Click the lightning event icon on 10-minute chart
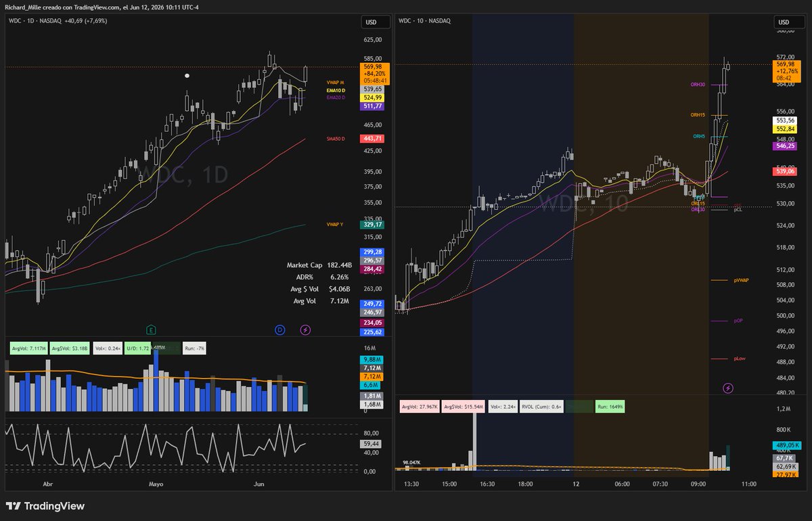The image size is (812, 521). [728, 388]
